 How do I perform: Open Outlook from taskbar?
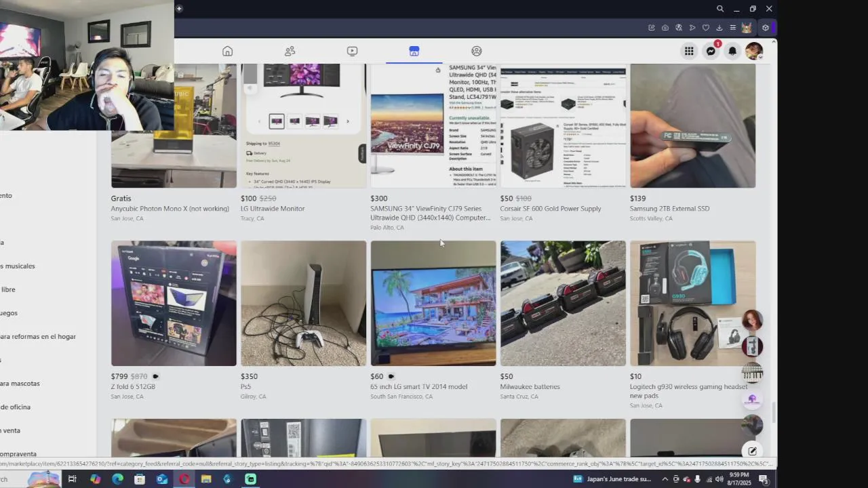pyautogui.click(x=161, y=479)
